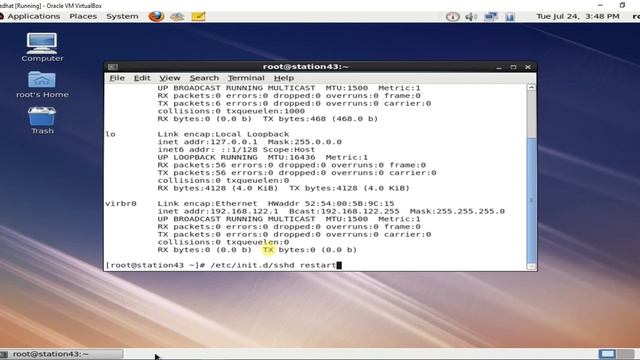Click 'RX bytes:4128 (4.0 KiB)' text

(218, 188)
